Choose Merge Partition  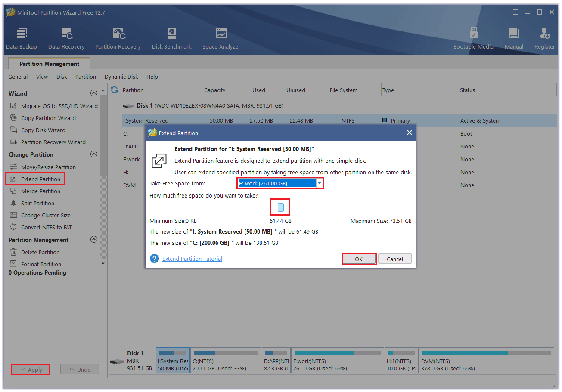[x=35, y=191]
